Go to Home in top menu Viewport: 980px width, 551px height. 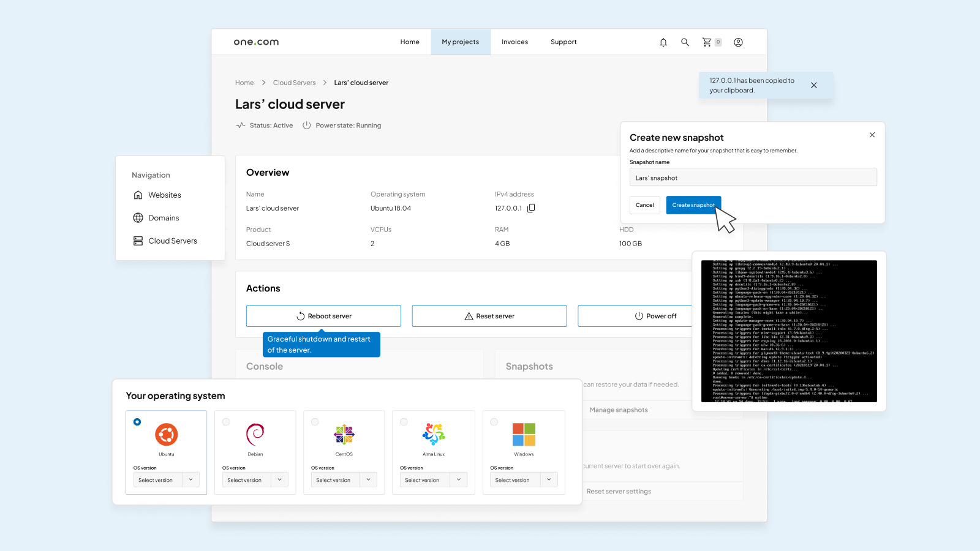(x=410, y=42)
